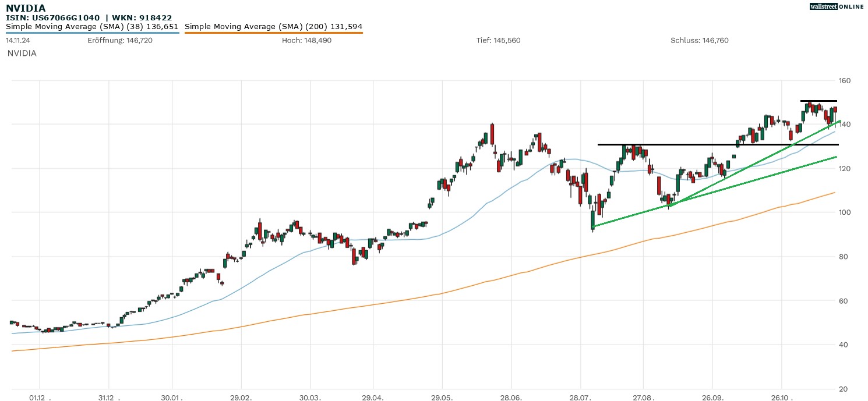Click the date 14.11.24

(18, 41)
